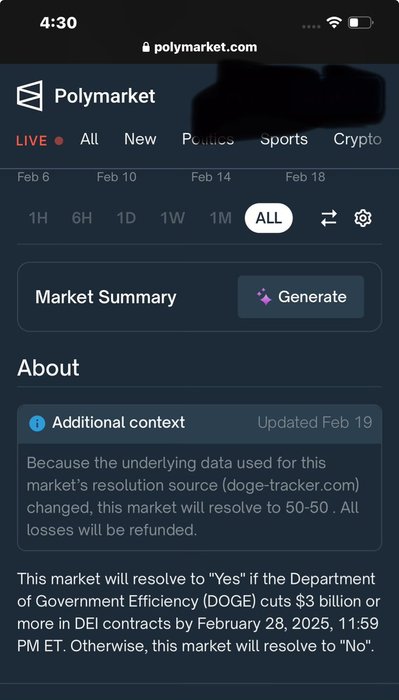
Task: Click the swap arrows chart icon
Action: 329,218
